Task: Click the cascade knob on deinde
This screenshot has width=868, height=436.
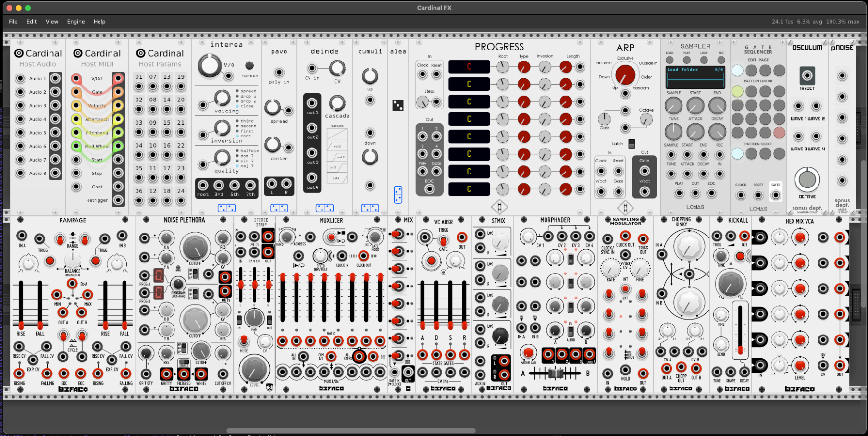Action: pos(337,103)
